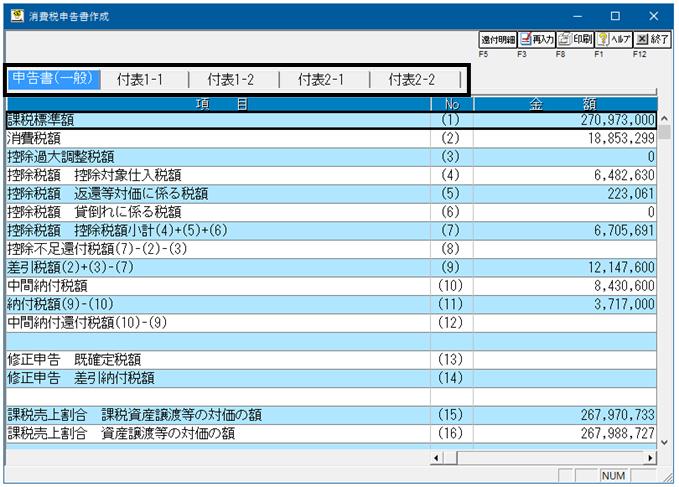Select the 修正申告 既確定税額 row

[x=331, y=360]
